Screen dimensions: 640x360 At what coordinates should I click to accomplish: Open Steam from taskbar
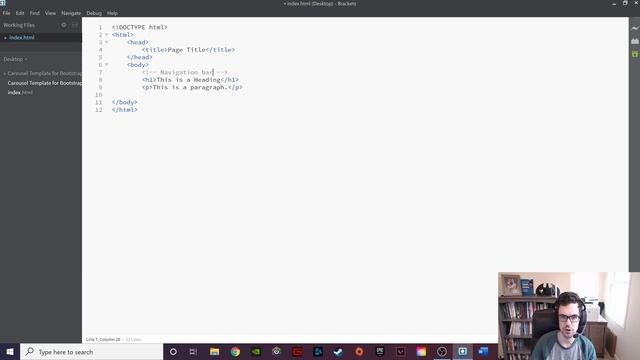click(x=338, y=352)
